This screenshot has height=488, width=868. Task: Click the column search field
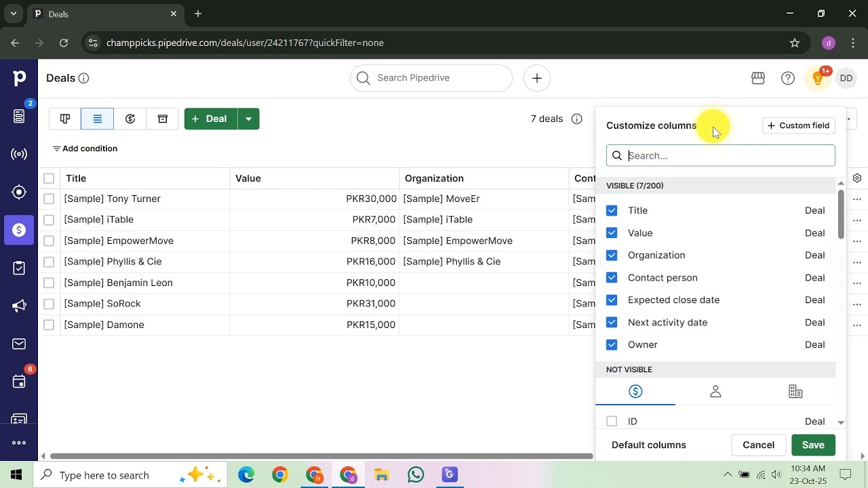click(x=721, y=155)
